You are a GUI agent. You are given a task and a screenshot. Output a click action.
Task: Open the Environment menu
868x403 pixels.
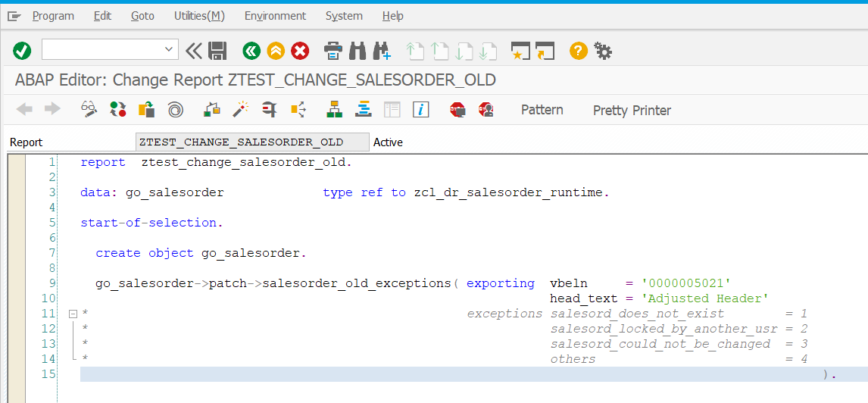pyautogui.click(x=275, y=16)
